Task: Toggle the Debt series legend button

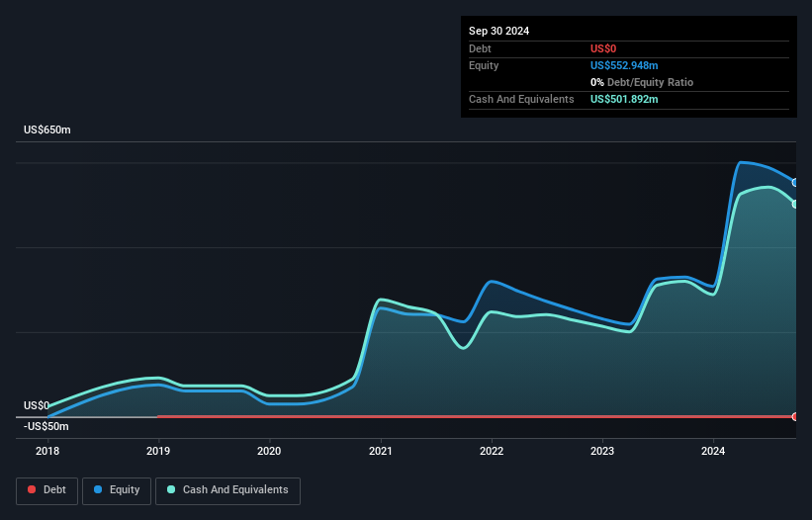Action: pos(46,490)
